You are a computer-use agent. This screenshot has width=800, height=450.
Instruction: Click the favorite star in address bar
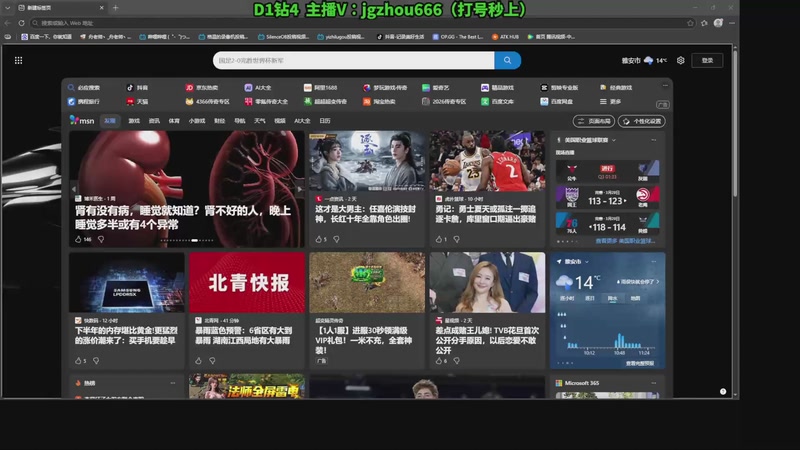tap(690, 23)
